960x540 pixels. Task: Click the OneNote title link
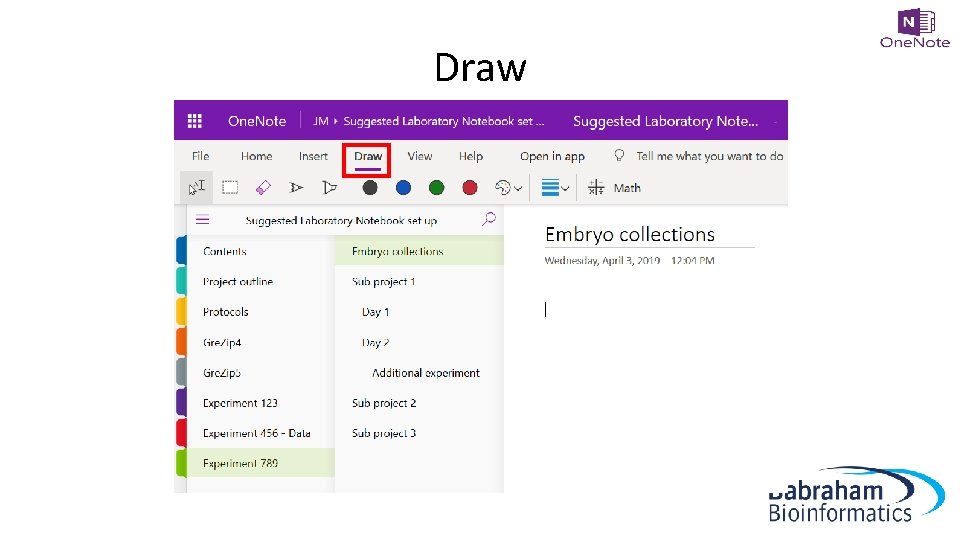(x=257, y=121)
